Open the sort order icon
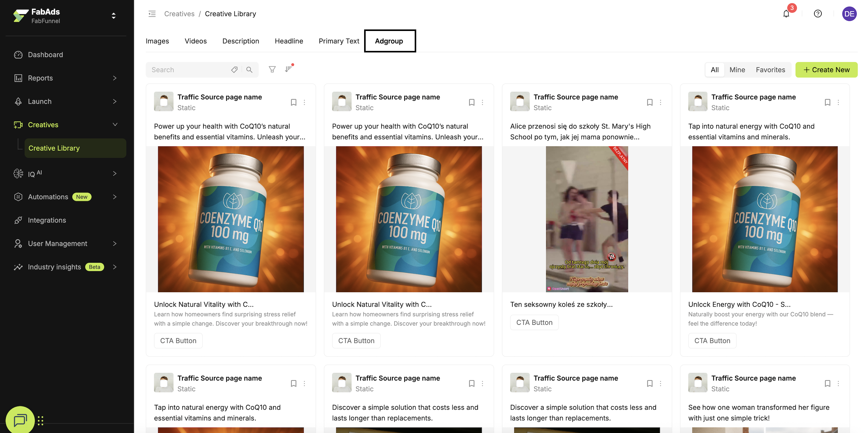The width and height of the screenshot is (868, 433). point(288,69)
